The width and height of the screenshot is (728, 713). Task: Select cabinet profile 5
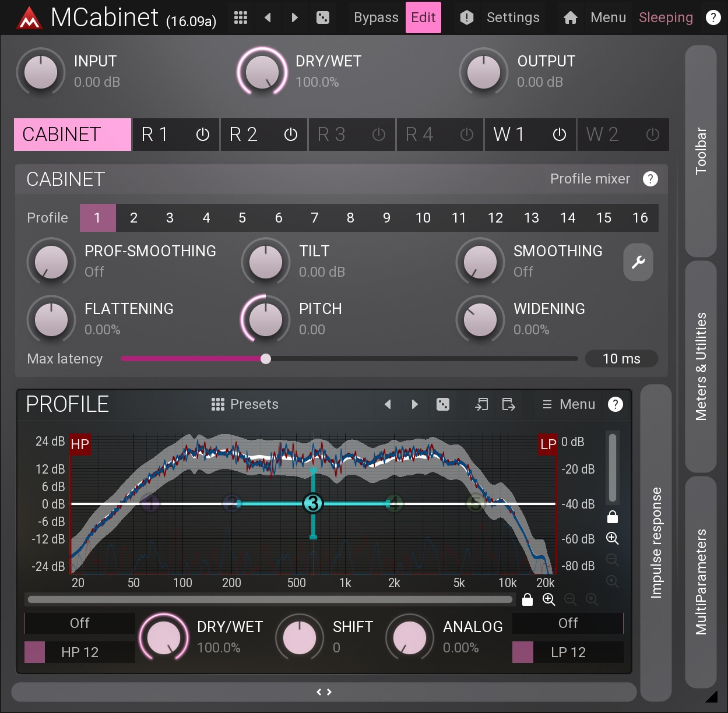242,218
